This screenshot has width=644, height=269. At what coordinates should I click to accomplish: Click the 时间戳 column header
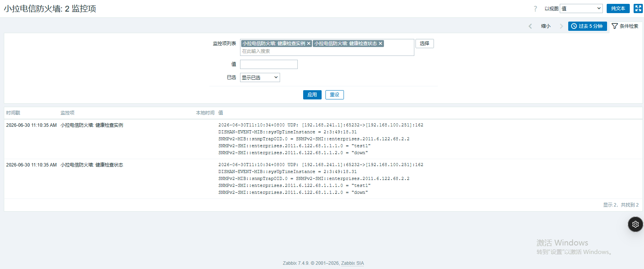(13, 113)
